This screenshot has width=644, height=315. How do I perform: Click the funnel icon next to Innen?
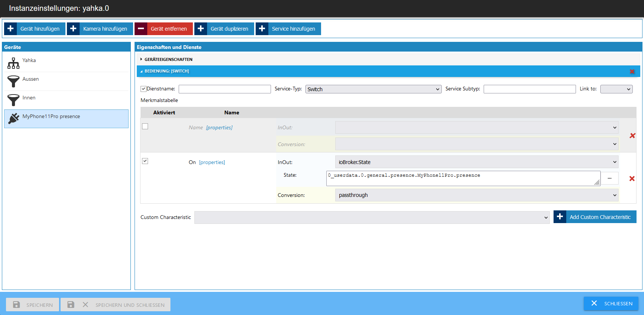[13, 100]
